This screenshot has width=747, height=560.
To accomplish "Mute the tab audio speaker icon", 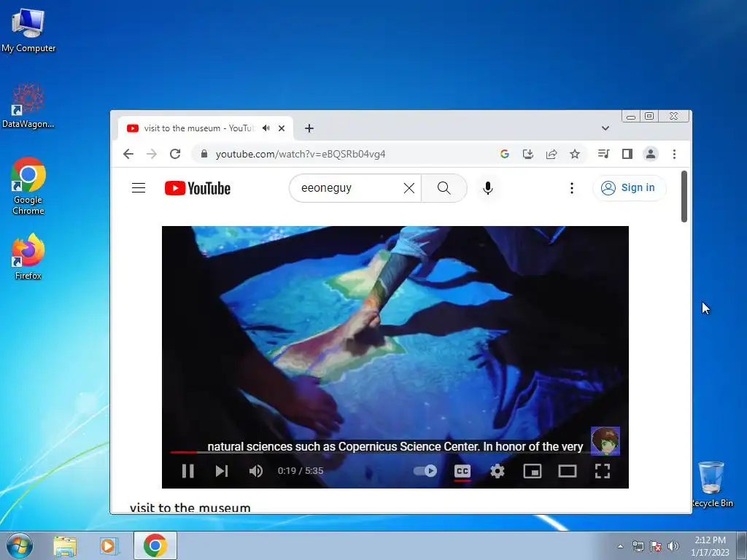I will point(266,128).
